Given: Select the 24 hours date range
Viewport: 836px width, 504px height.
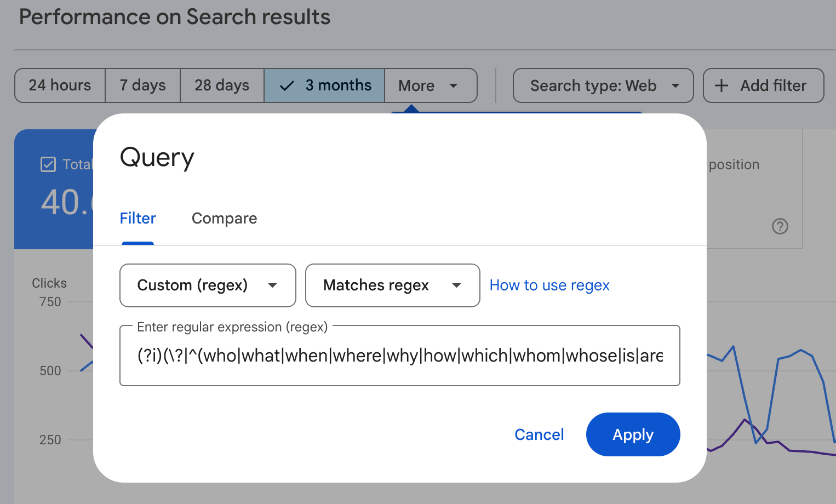Looking at the screenshot, I should pos(60,85).
